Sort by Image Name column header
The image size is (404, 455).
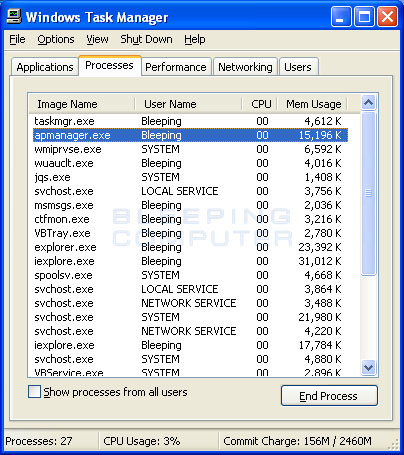pos(82,104)
